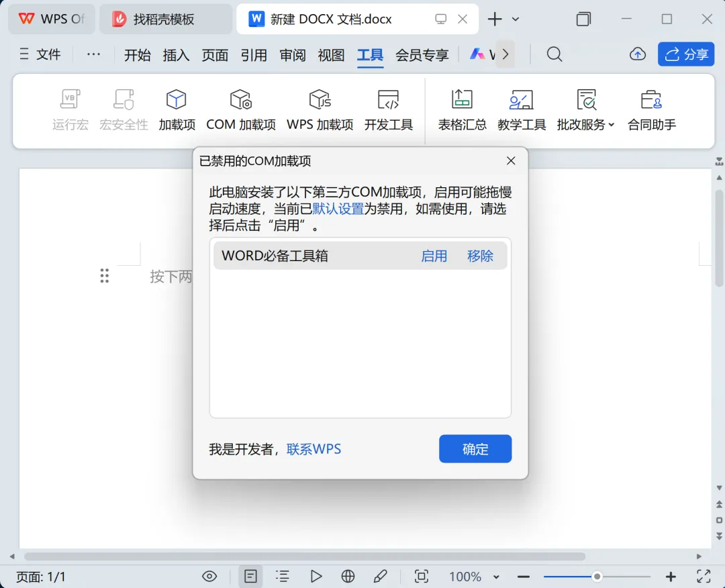
Task: Open the Add-ins (加载项) tool
Action: (177, 109)
